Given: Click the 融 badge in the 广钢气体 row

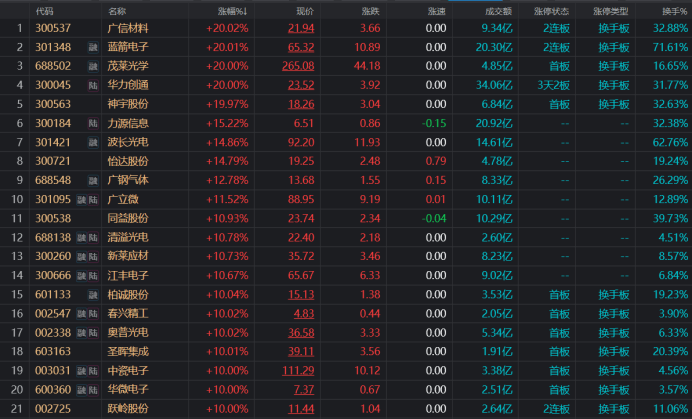Looking at the screenshot, I should (93, 179).
